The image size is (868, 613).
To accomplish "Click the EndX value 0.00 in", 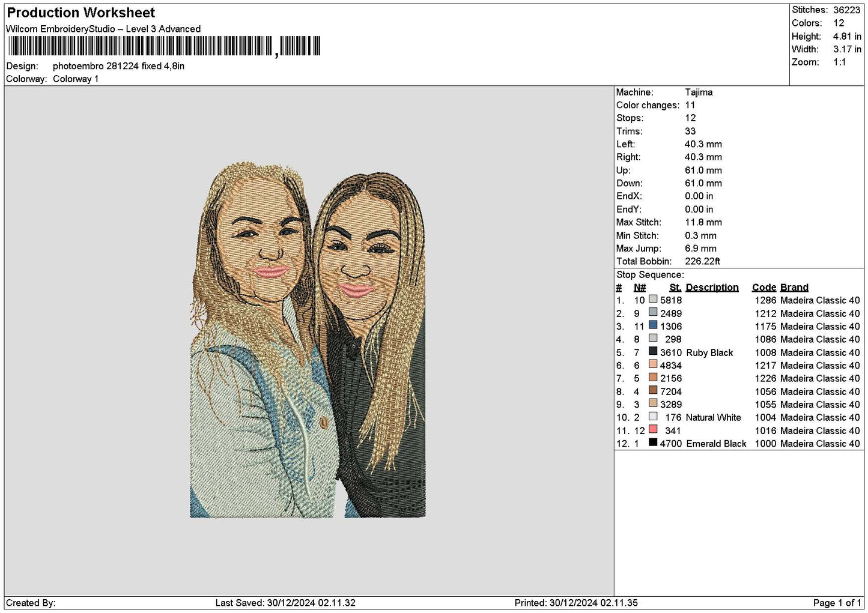I will pyautogui.click(x=699, y=196).
